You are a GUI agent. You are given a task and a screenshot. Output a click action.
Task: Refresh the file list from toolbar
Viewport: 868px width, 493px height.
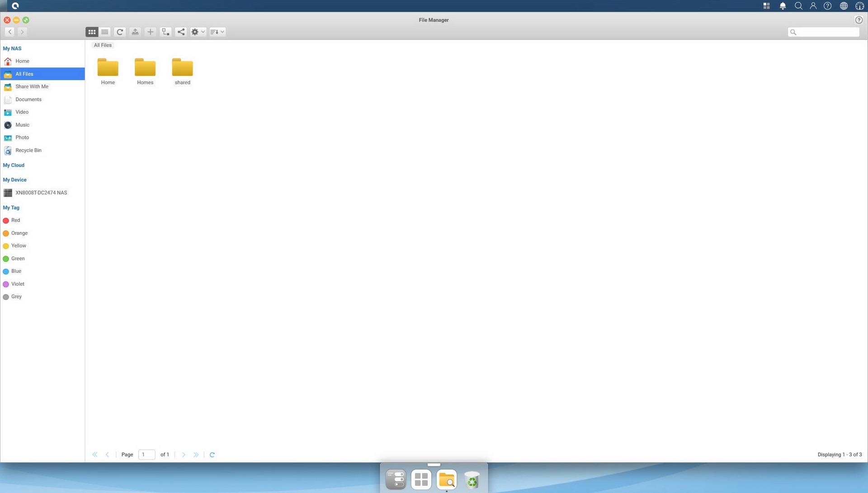pyautogui.click(x=120, y=32)
